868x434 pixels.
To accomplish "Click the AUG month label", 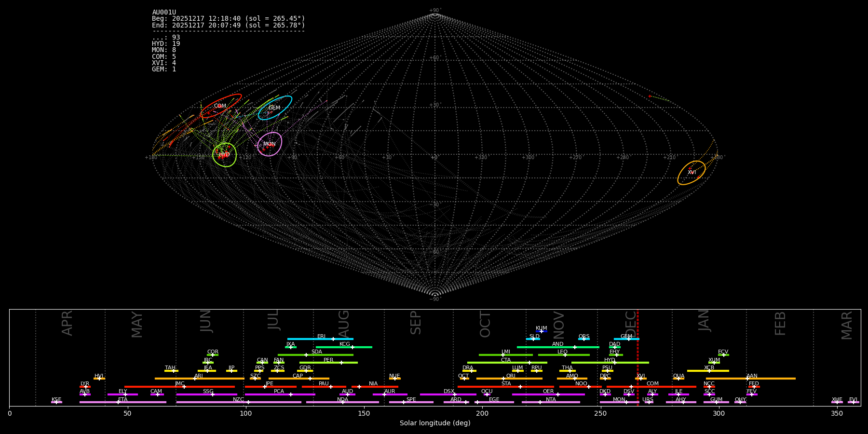I will (x=344, y=324).
